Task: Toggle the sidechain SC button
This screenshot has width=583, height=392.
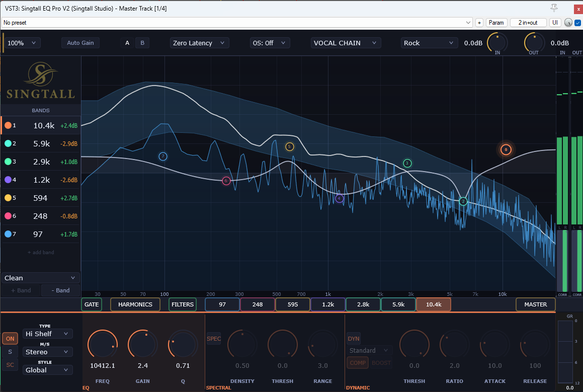Action: 10,365
